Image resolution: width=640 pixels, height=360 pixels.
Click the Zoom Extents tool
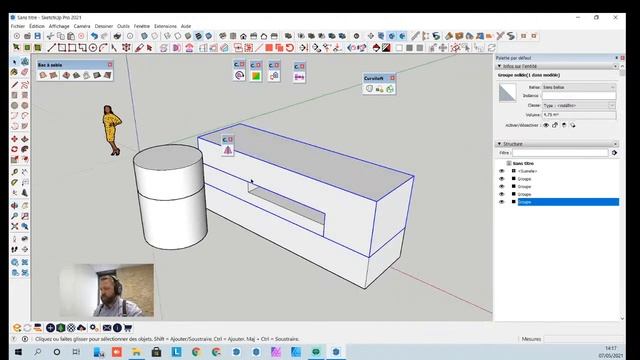pos(15,226)
